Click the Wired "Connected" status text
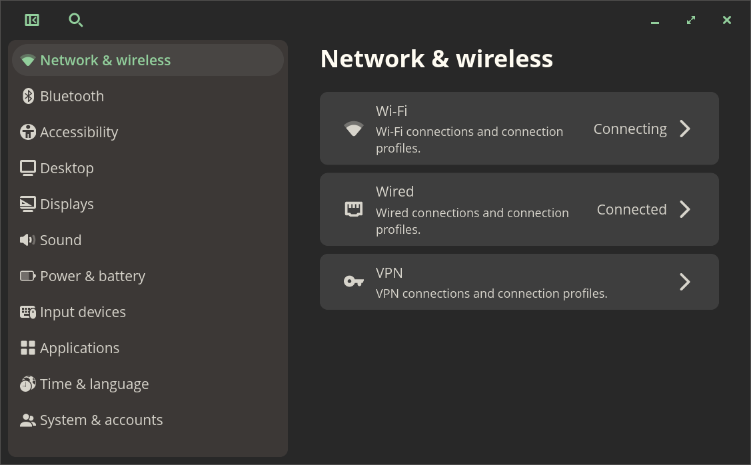751x465 pixels. tap(632, 209)
